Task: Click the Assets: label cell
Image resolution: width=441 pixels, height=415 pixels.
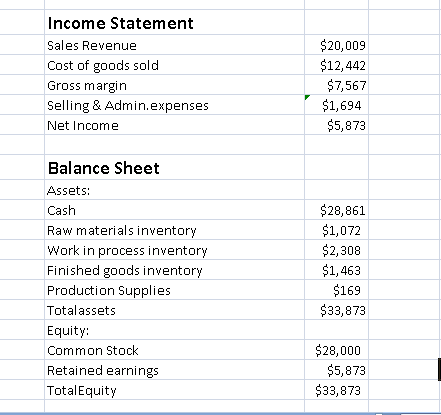Action: (x=174, y=190)
